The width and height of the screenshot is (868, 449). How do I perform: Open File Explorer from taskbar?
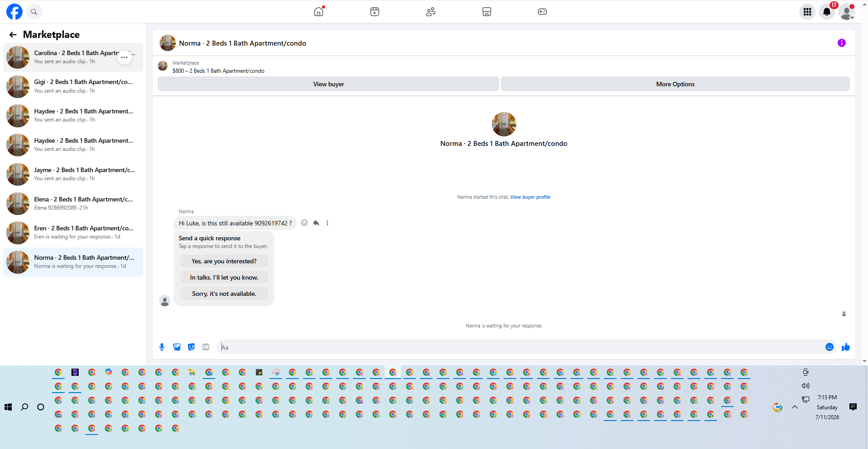192,372
